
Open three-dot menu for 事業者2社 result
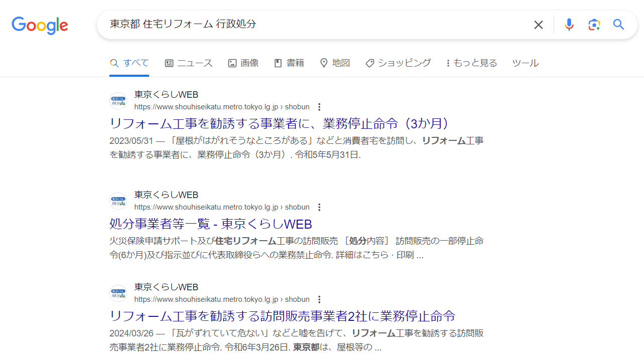tap(319, 299)
